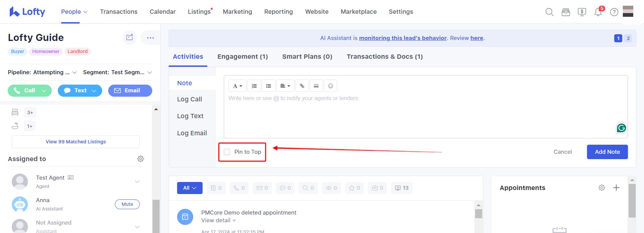Screen dimensions: 644x233
Task: Switch to Smart Plans (0) tab
Action: 307,56
